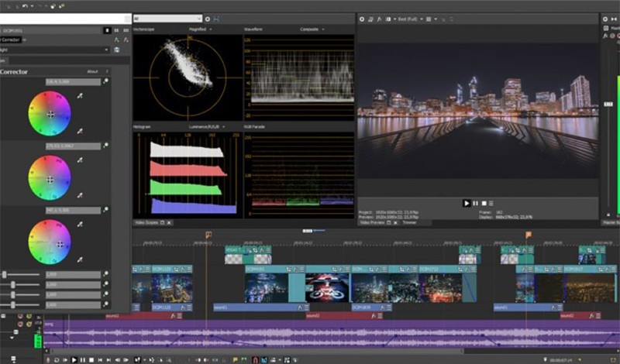This screenshot has height=364, width=620.
Task: Stop playback in the Video Preview window
Action: [484, 203]
